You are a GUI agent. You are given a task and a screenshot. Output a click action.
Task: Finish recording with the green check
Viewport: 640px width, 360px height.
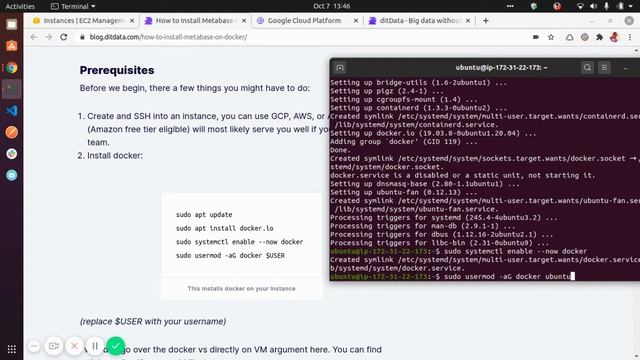coord(116,346)
